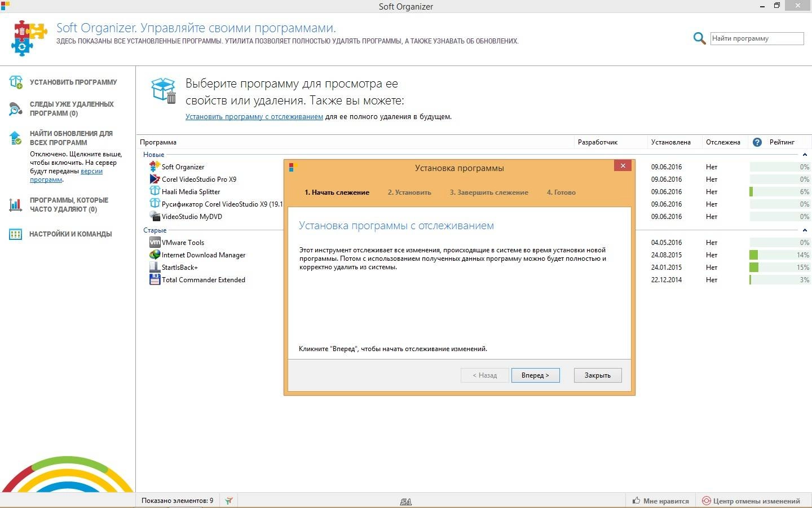812x508 pixels.
Task: Click the StartIsBack+ icon
Action: [155, 267]
